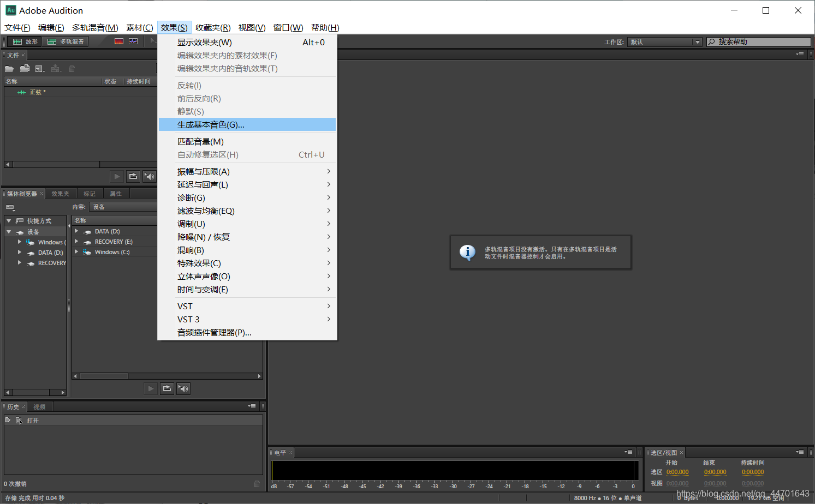Switch to the Markers tab

click(x=90, y=194)
